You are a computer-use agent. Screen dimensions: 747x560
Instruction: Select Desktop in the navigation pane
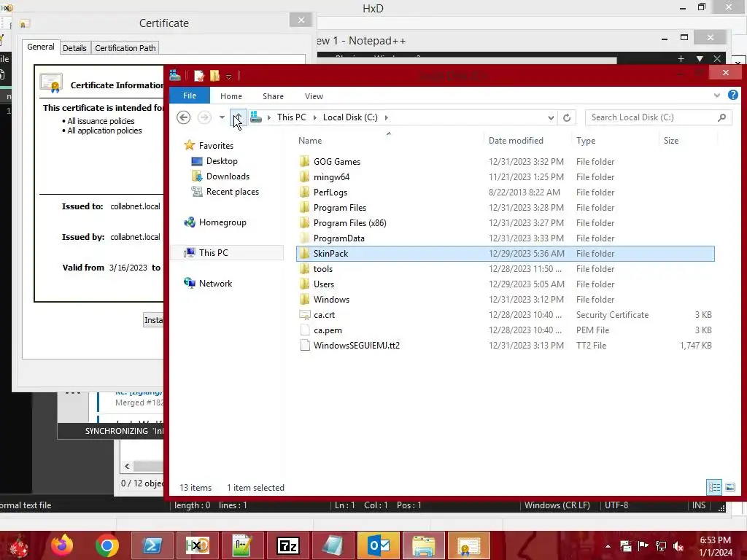pyautogui.click(x=222, y=161)
